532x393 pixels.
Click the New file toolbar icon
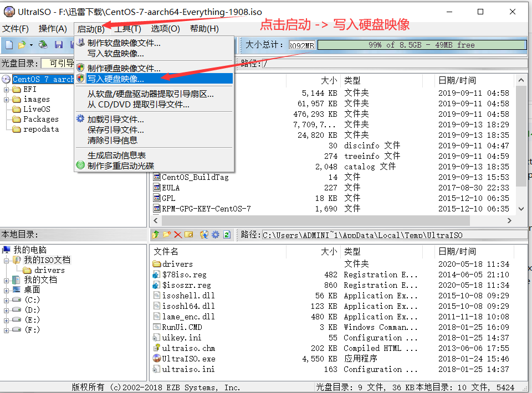9,45
